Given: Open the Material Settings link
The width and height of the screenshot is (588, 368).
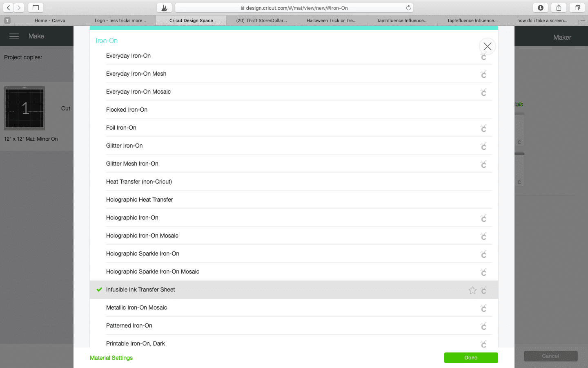Looking at the screenshot, I should click(111, 358).
